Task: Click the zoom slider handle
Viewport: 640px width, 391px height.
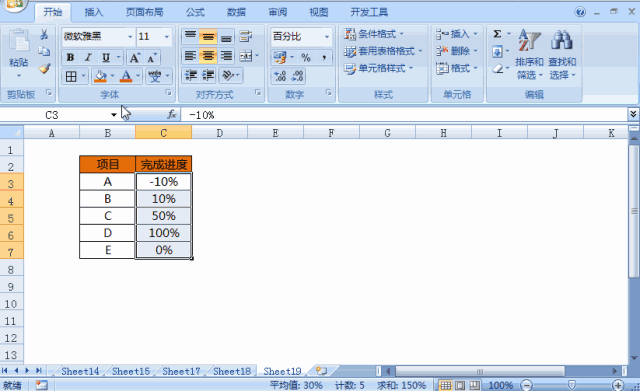Action: [572, 385]
